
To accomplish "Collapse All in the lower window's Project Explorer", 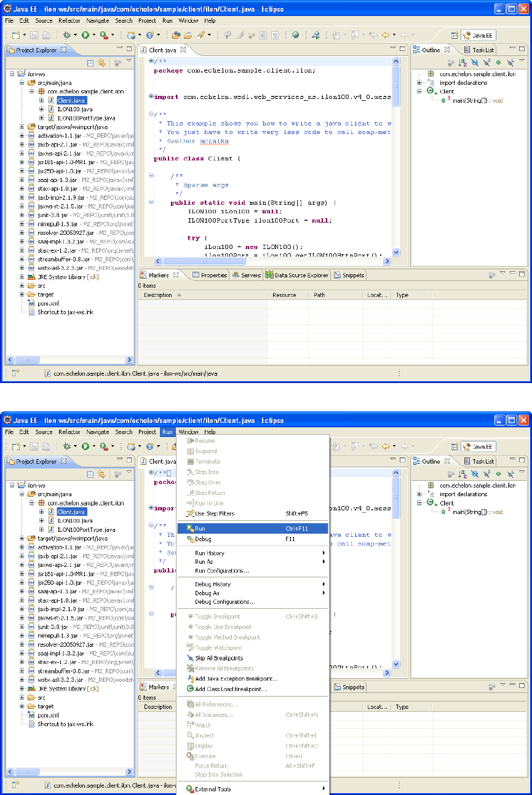I will tap(90, 475).
